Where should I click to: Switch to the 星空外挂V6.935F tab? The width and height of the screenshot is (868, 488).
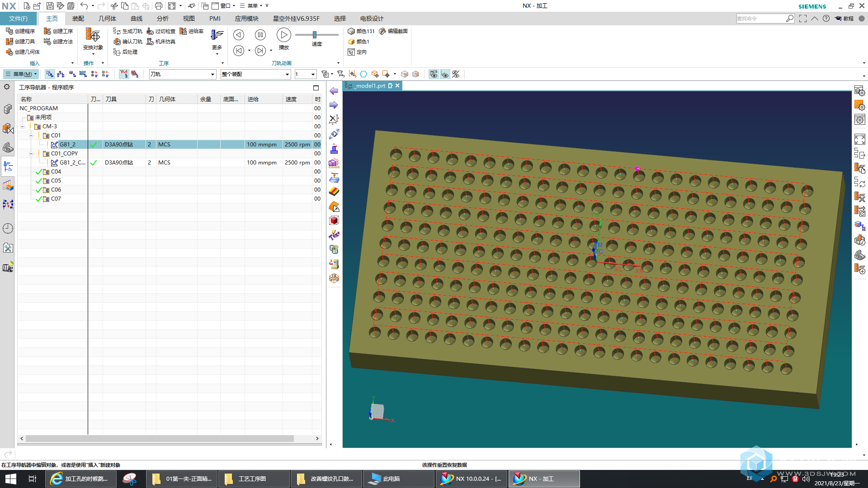tap(296, 19)
